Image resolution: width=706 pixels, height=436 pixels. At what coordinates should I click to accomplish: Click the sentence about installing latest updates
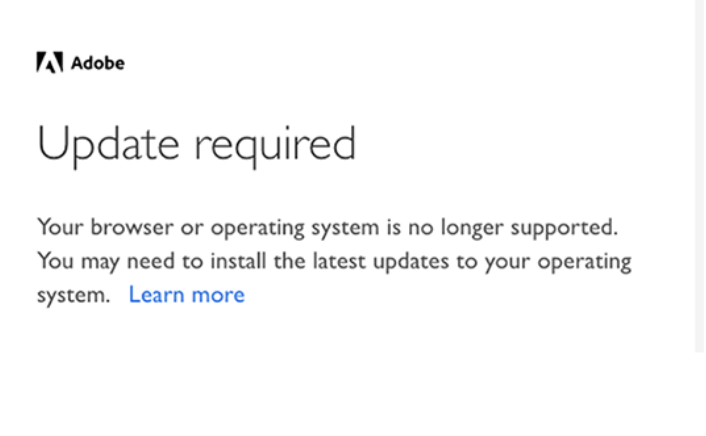click(x=333, y=261)
